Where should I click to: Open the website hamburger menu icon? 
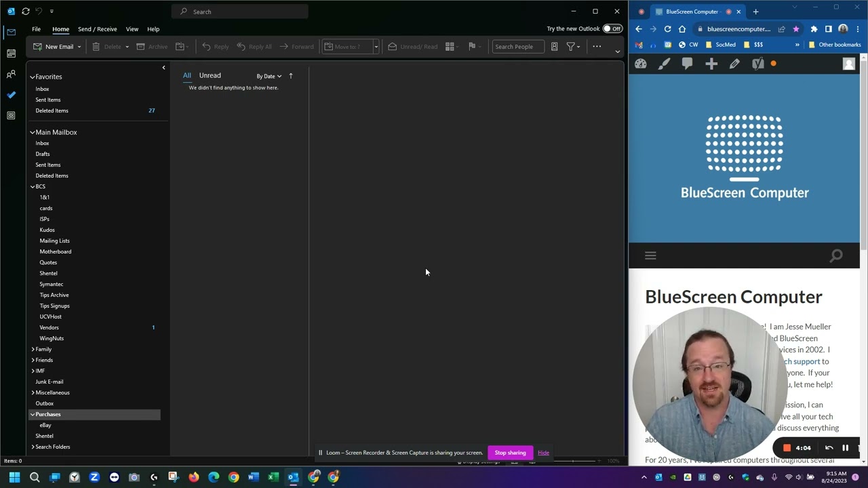tap(650, 256)
